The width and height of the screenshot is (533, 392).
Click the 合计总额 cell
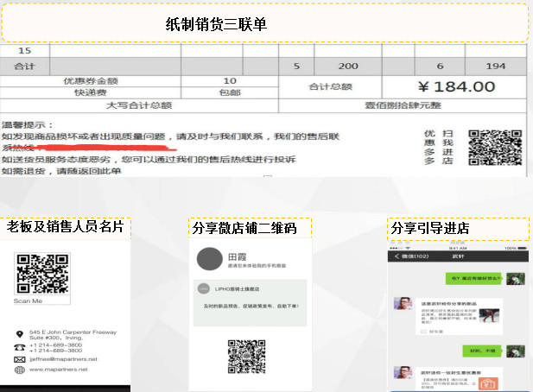pyautogui.click(x=330, y=87)
